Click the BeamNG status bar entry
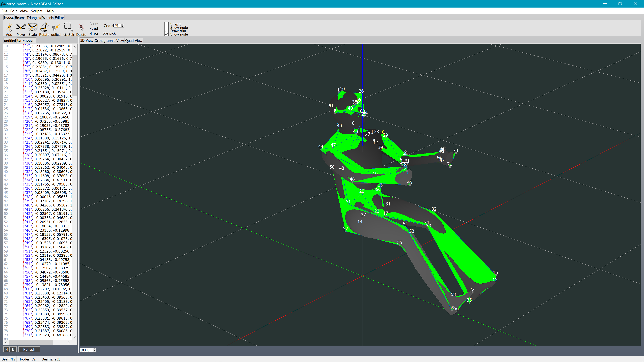644x362 pixels. pyautogui.click(x=8, y=359)
